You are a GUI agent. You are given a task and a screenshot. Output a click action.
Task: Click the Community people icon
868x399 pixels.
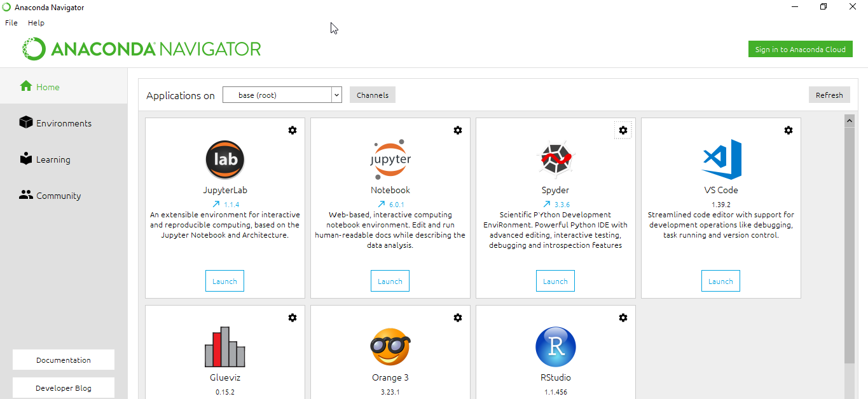click(x=26, y=195)
